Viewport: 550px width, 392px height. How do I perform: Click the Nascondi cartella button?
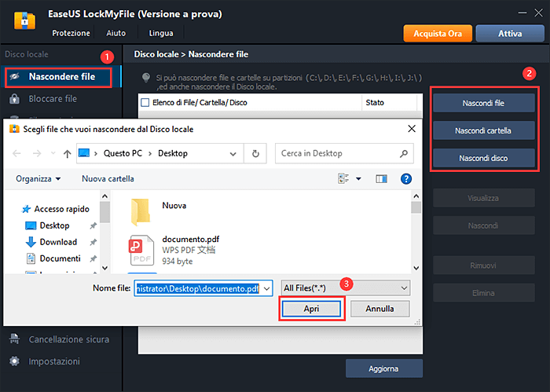(x=484, y=130)
